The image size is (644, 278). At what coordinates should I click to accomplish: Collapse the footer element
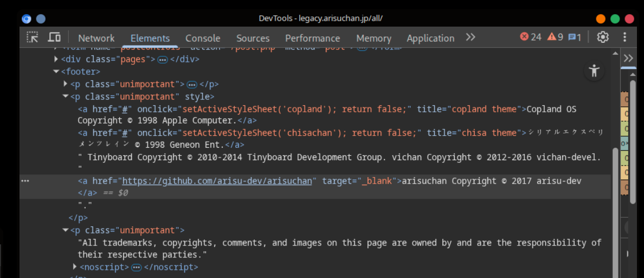56,71
